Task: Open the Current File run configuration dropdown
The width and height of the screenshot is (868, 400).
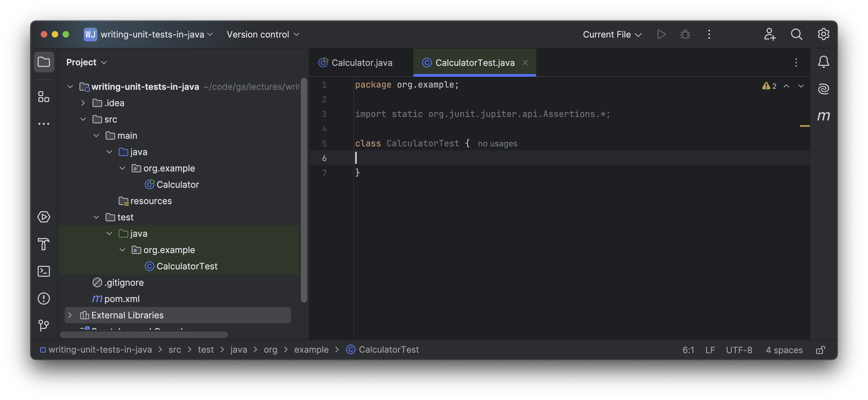Action: click(x=612, y=34)
